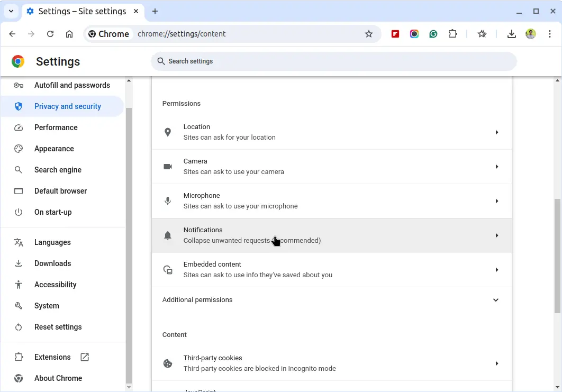Open Default browser settings section

(62, 191)
